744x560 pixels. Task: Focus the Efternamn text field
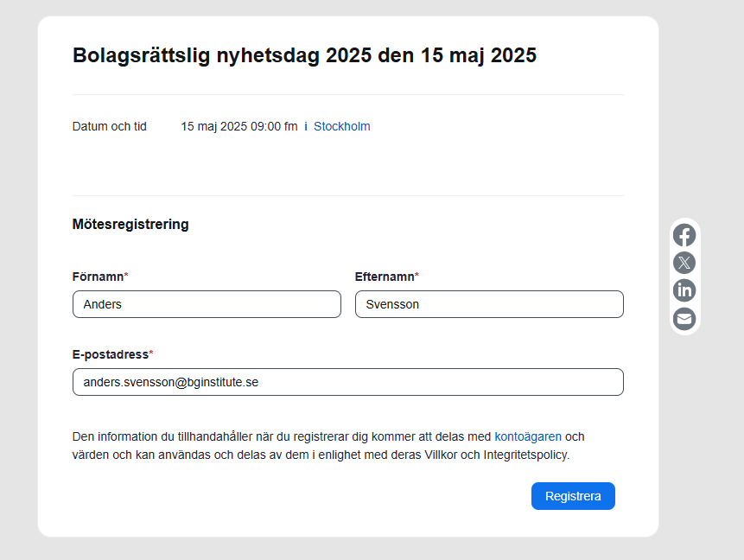(x=489, y=304)
